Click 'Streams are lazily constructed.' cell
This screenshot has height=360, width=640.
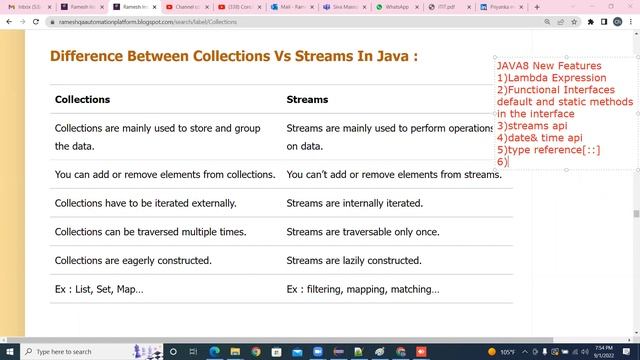pos(354,260)
